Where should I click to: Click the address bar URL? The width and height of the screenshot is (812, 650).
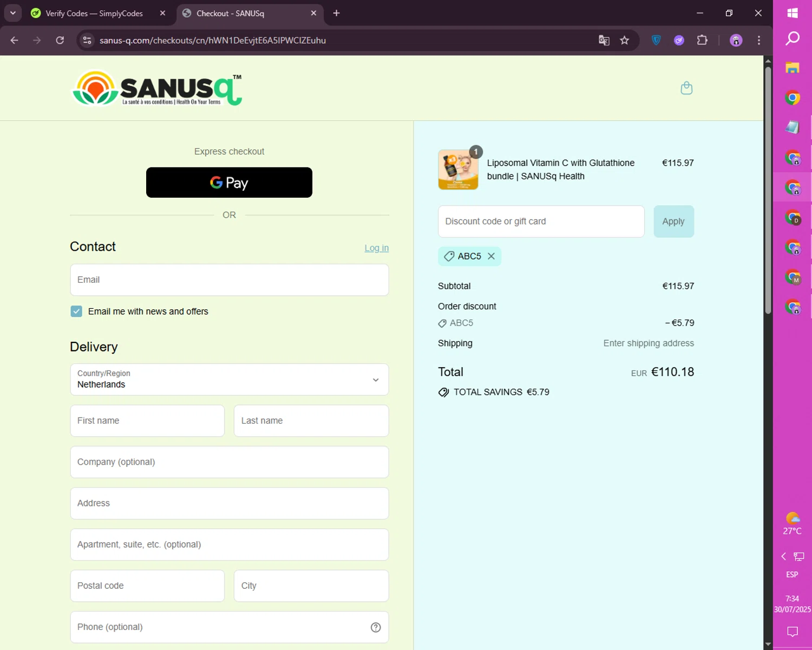[x=213, y=41]
